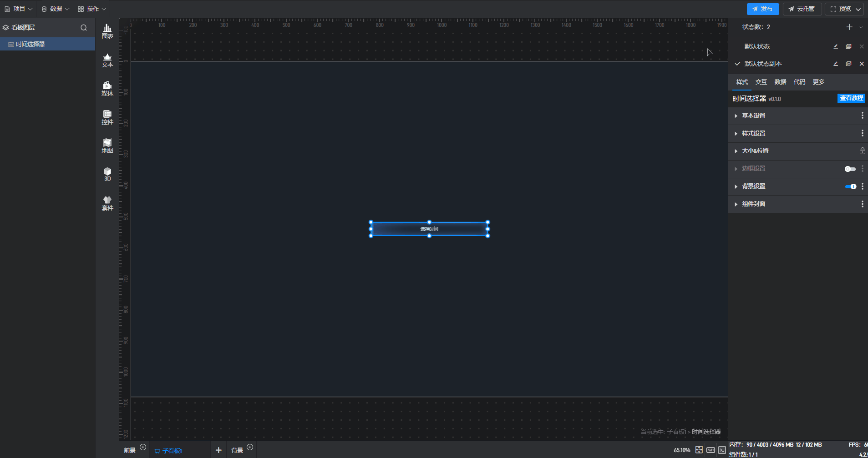868x458 pixels.
Task: Open the 预览 dropdown arrow
Action: pyautogui.click(x=858, y=9)
